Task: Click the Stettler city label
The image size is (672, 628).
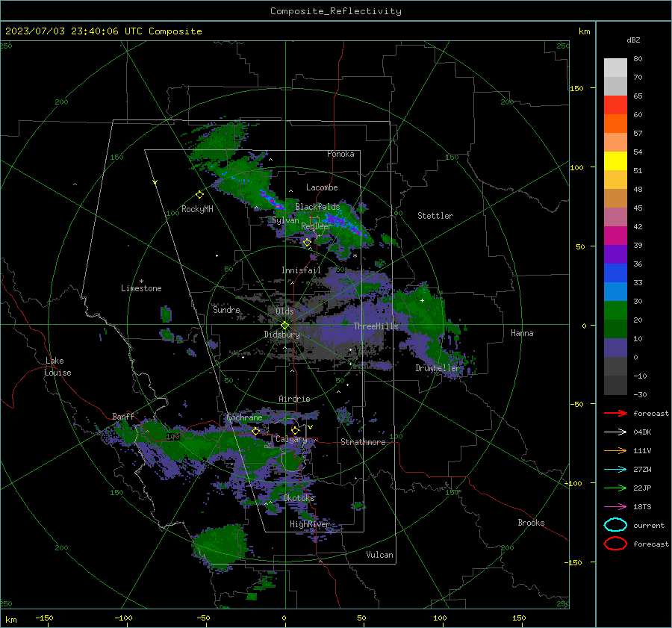Action: pyautogui.click(x=435, y=216)
